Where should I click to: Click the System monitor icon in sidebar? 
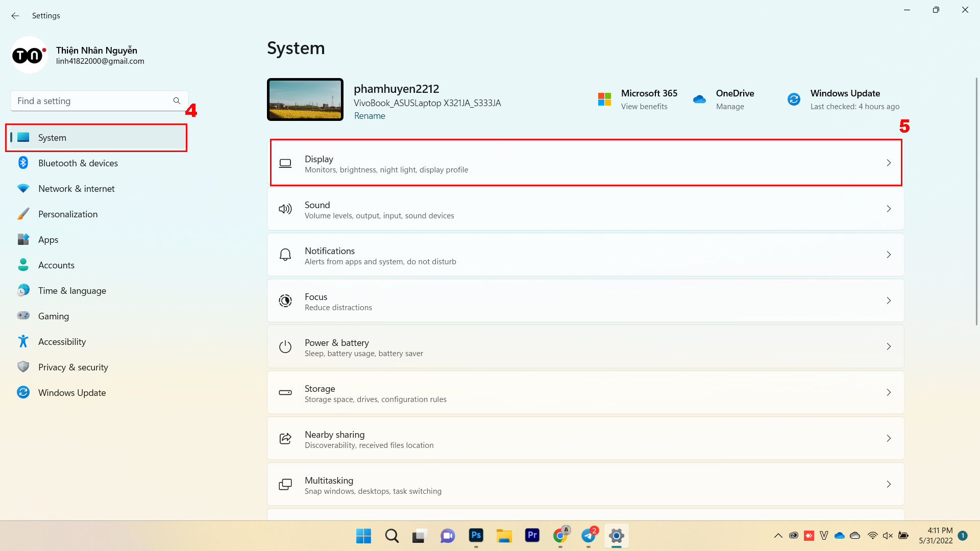click(23, 137)
